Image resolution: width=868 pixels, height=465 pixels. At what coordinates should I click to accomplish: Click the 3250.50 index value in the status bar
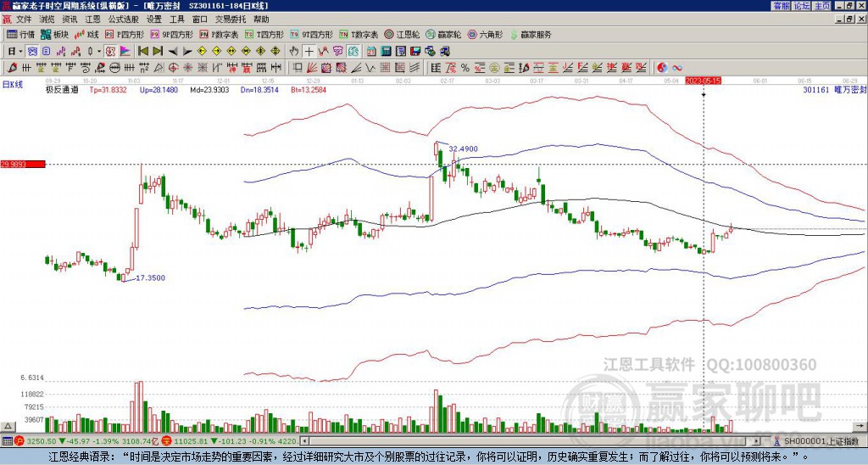coord(42,441)
